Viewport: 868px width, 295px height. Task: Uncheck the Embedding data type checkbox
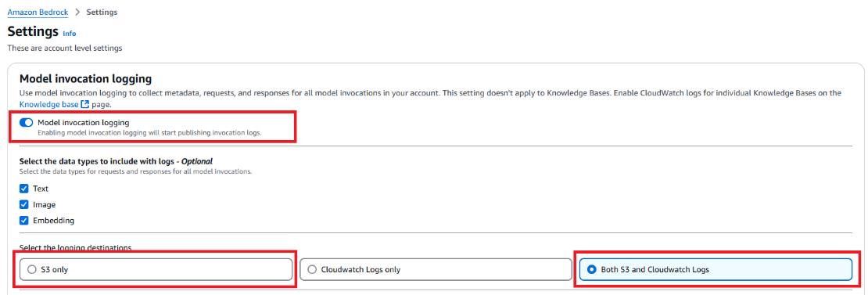coord(23,221)
